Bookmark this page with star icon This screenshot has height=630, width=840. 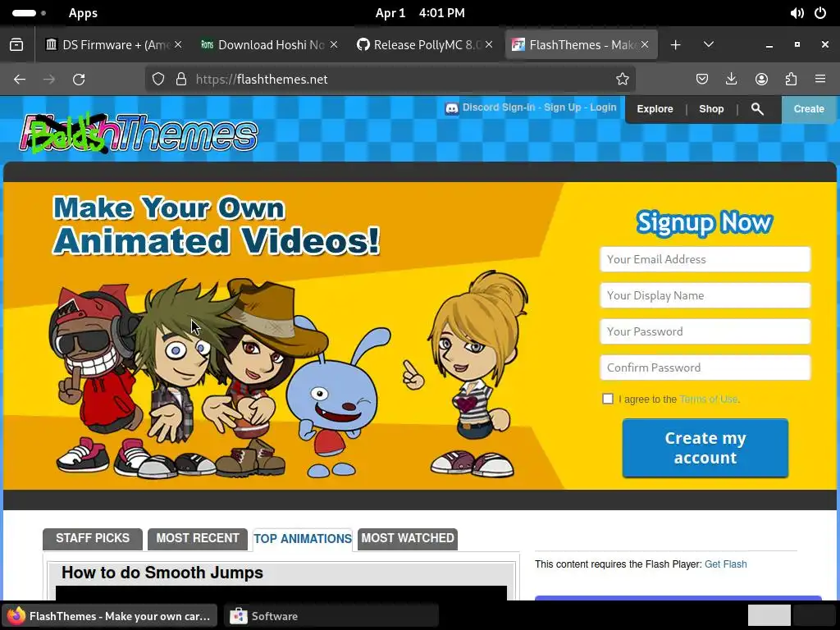tap(622, 80)
